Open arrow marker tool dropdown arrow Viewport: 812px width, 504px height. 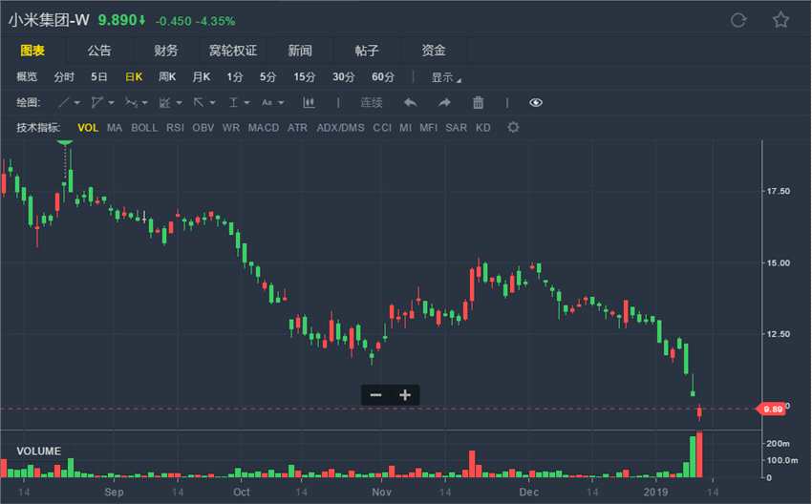tap(212, 103)
